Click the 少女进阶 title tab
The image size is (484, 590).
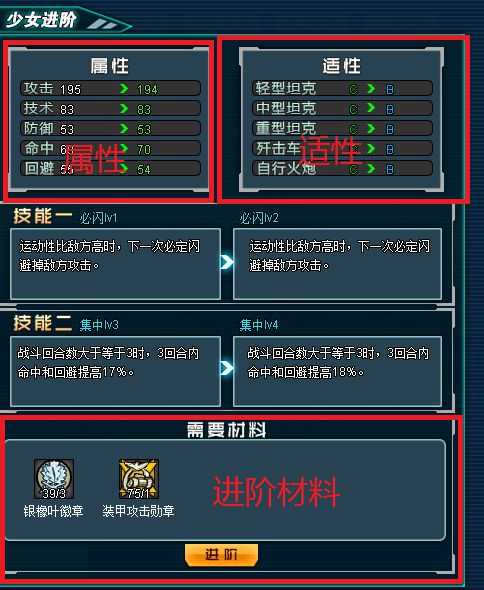[x=42, y=20]
